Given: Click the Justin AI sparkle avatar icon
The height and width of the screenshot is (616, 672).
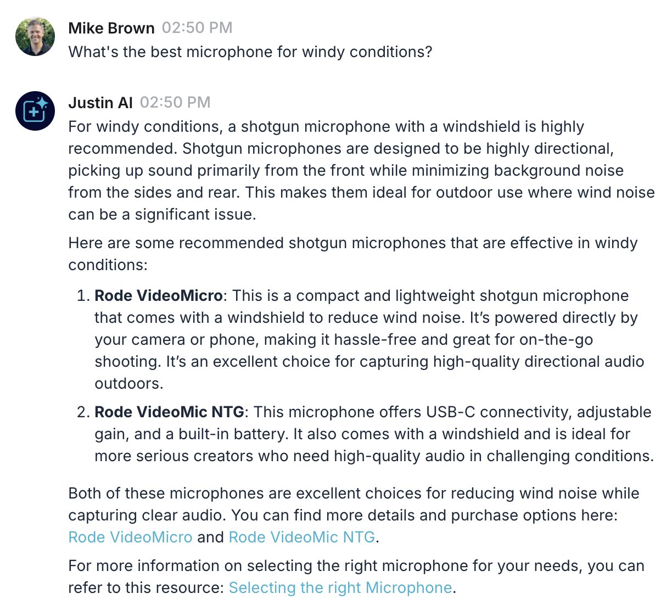Looking at the screenshot, I should coord(35,111).
